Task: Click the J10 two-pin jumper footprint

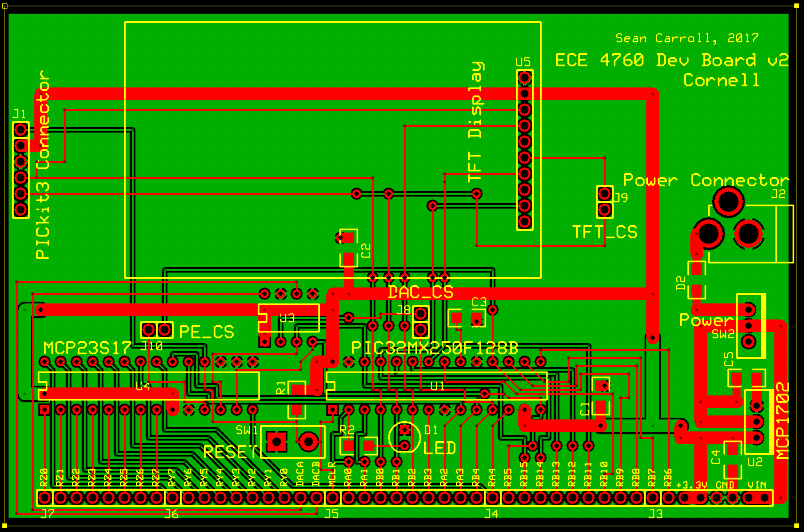Action: 157,330
